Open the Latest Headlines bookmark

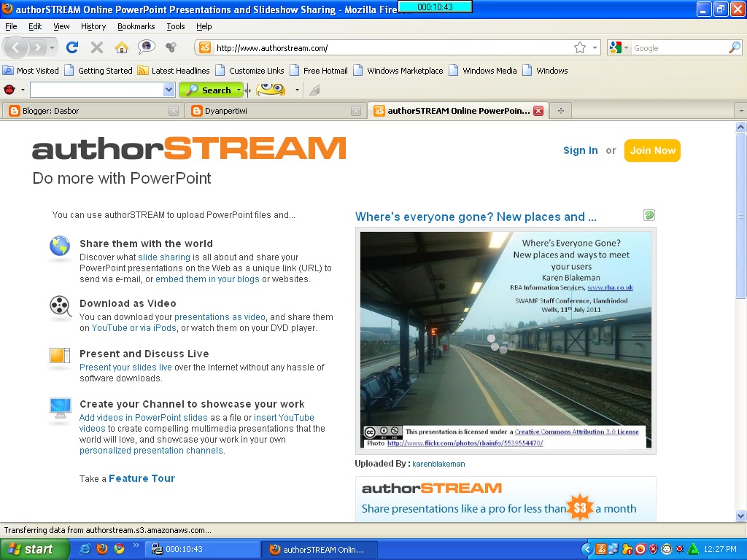pyautogui.click(x=174, y=71)
